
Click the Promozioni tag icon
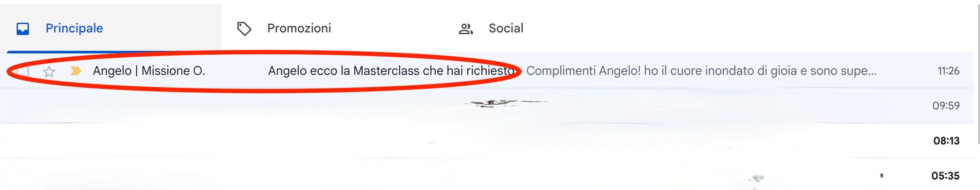tap(244, 28)
